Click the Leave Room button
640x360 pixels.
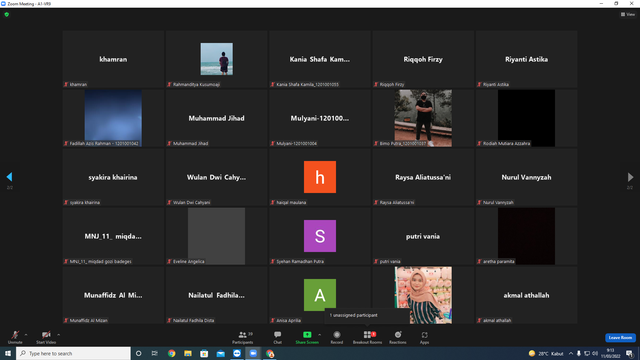[x=620, y=338]
